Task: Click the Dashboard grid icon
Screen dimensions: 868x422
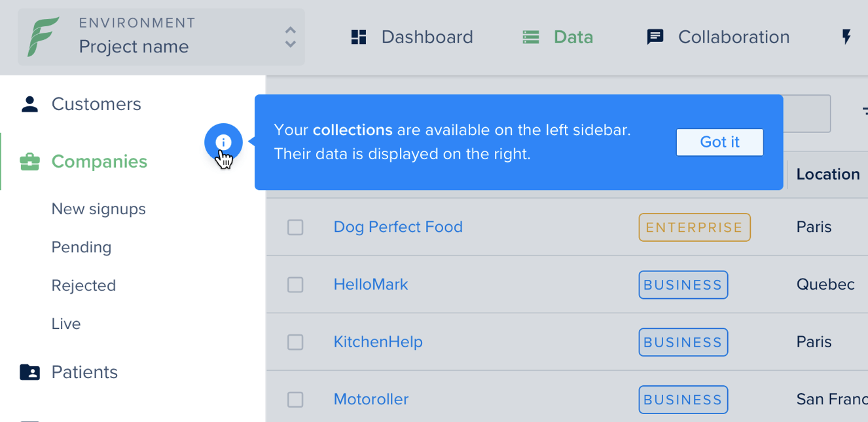Action: coord(359,37)
